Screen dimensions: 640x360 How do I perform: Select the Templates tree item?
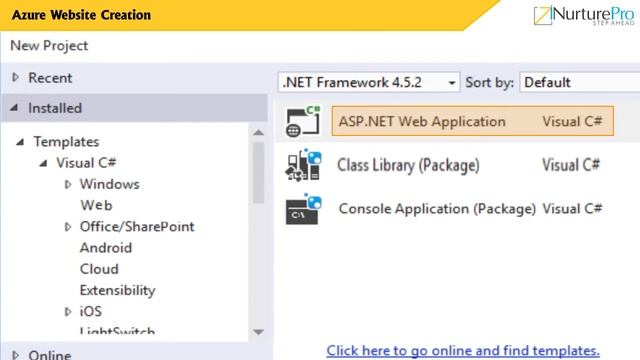point(66,142)
